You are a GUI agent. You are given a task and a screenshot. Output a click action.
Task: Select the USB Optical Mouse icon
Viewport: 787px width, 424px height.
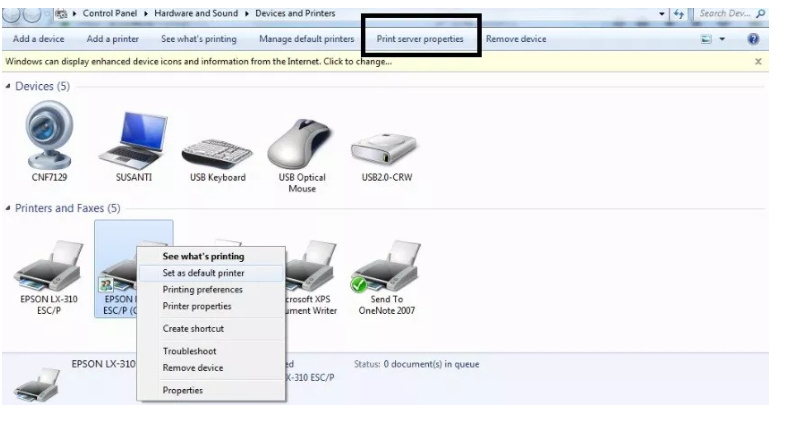pos(302,143)
